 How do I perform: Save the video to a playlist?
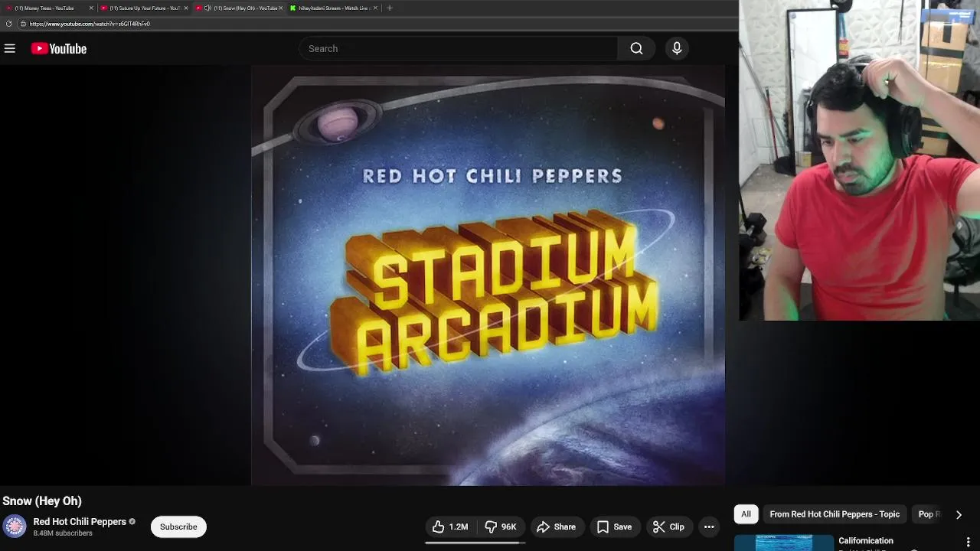point(615,527)
